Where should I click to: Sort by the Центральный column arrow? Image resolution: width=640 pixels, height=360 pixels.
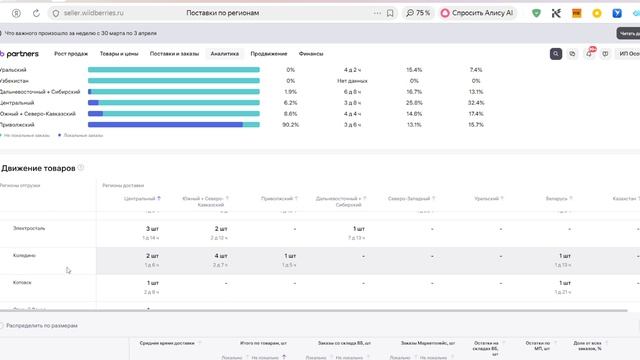click(x=159, y=198)
